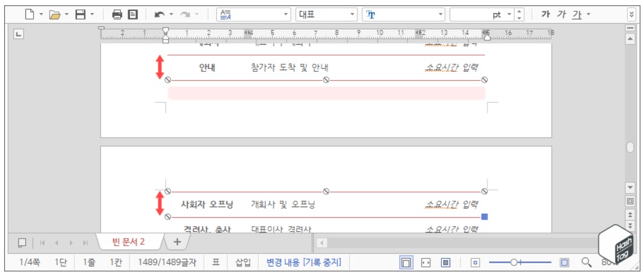Image resolution: width=644 pixels, height=275 pixels.
Task: Click the 1489/1489글자 character count
Action: (167, 262)
